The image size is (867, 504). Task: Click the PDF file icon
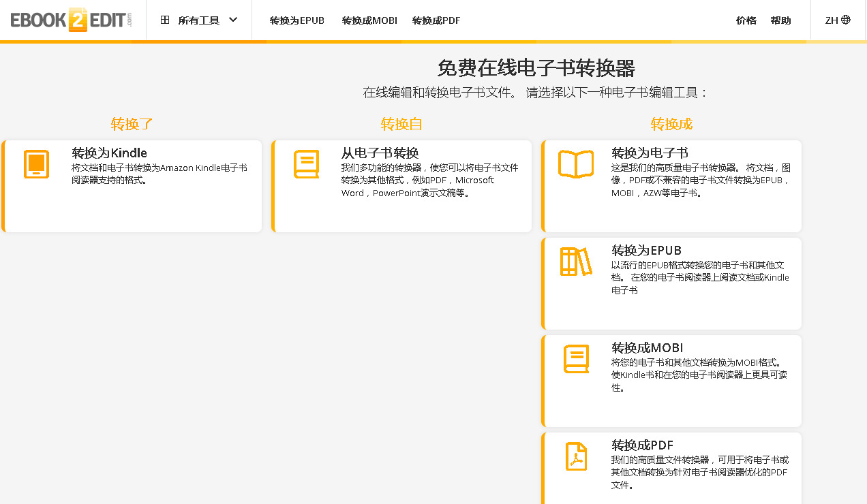576,456
